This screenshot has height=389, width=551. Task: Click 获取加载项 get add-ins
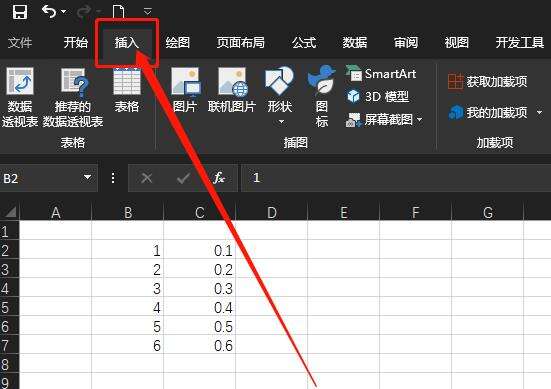click(x=488, y=82)
